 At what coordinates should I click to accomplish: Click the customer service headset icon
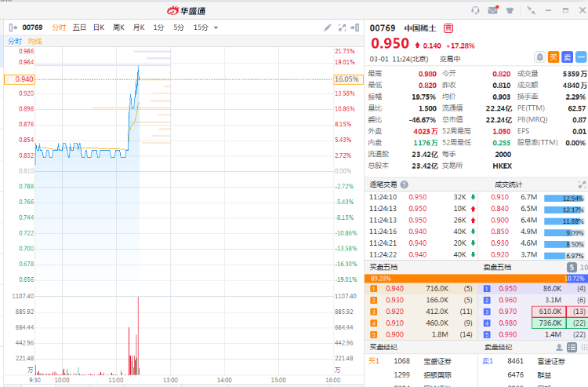pyautogui.click(x=475, y=10)
